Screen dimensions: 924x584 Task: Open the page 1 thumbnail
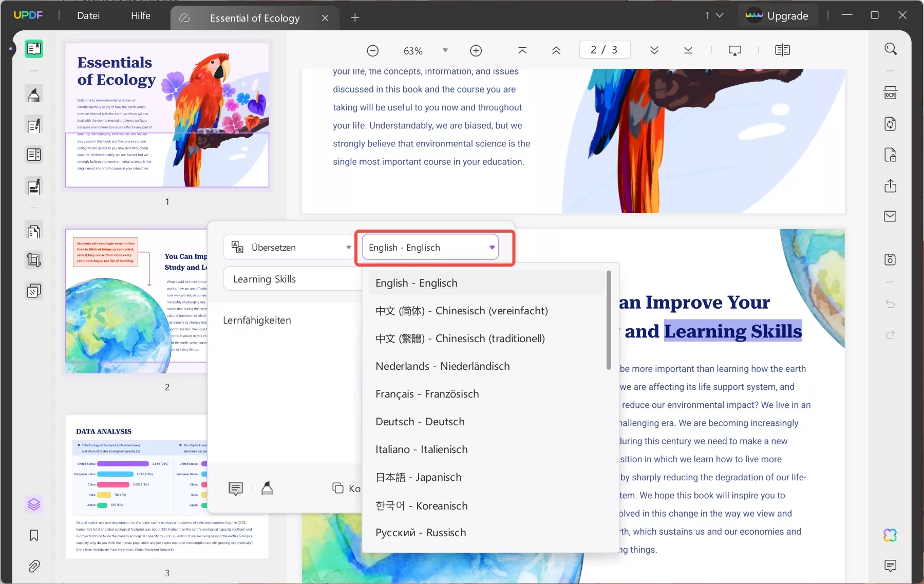tap(167, 115)
